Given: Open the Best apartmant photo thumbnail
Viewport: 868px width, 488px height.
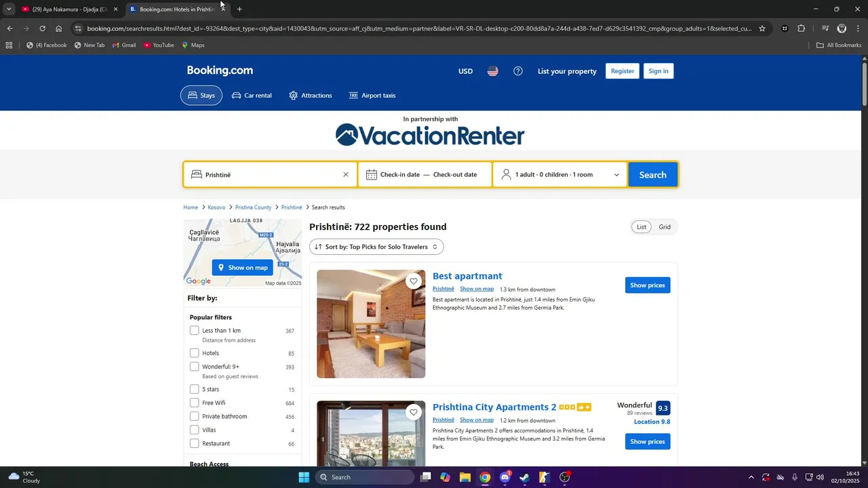Looking at the screenshot, I should pos(371,324).
